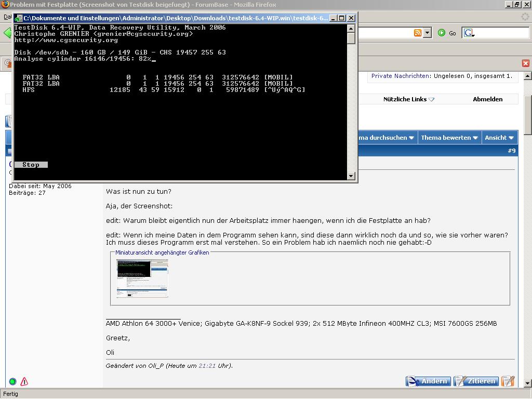This screenshot has width=532, height=399.
Task: Click the HFS partition row
Action: (164, 90)
